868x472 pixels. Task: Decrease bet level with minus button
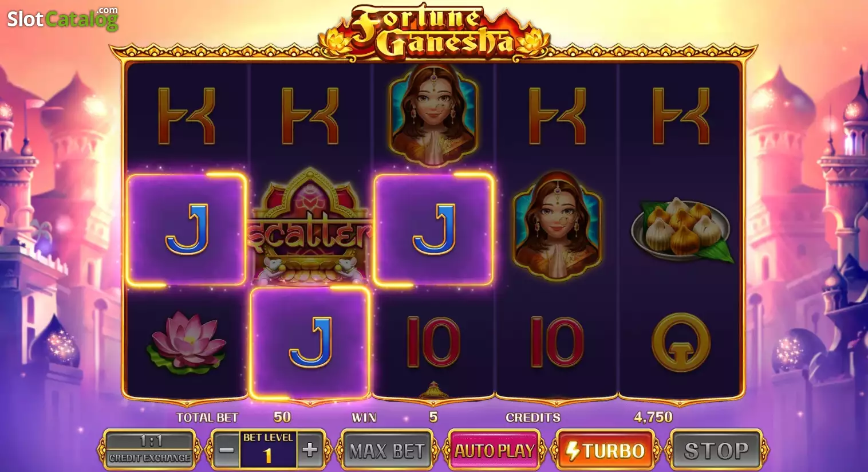(x=226, y=450)
